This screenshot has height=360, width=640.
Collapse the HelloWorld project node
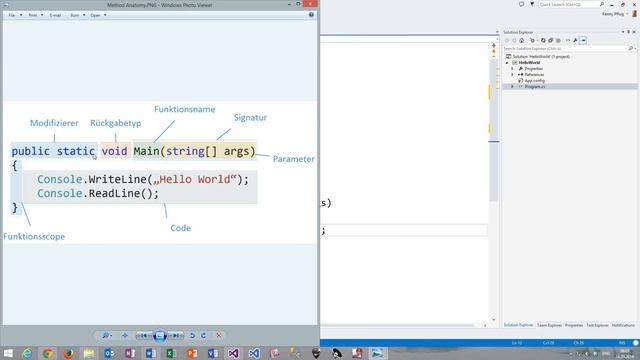point(507,63)
